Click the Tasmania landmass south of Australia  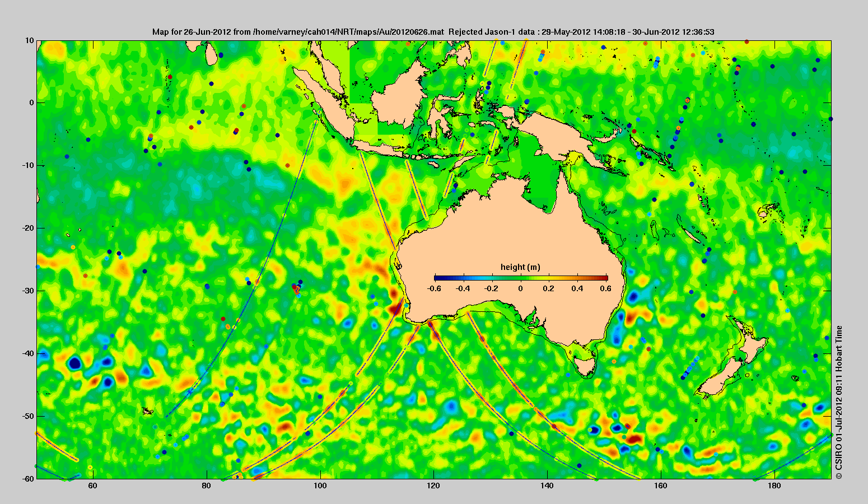click(x=585, y=367)
